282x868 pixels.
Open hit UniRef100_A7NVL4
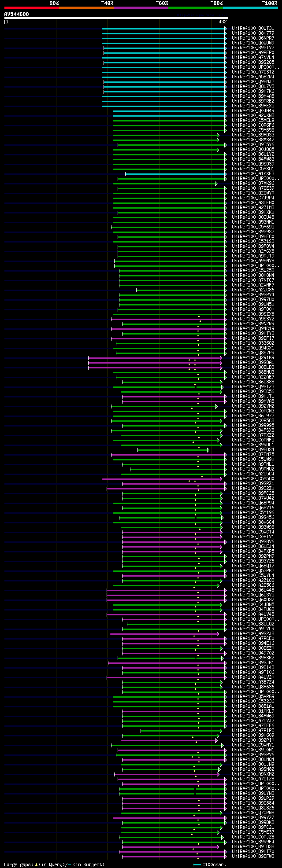253,58
